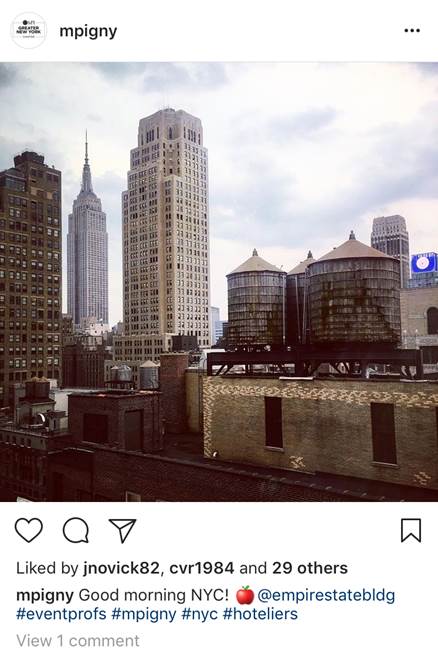438x651 pixels.
Task: Open #eventprofs hashtag
Action: 61,614
